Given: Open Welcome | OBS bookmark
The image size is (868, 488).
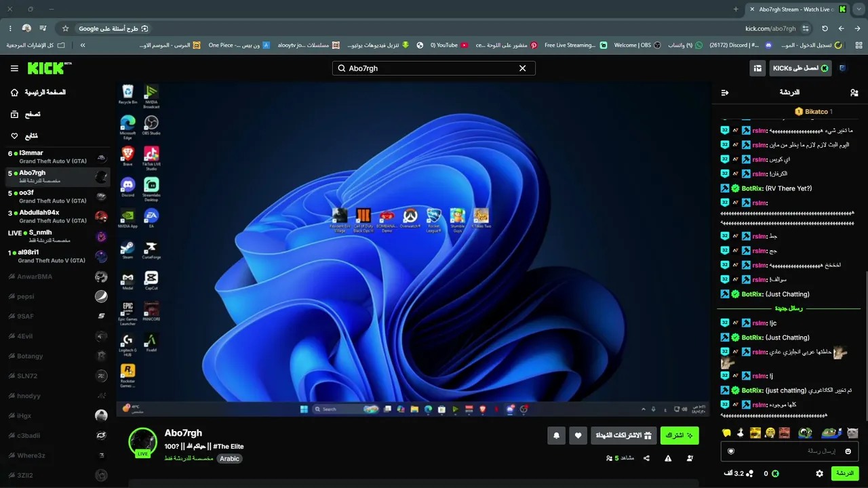Looking at the screenshot, I should [x=638, y=45].
